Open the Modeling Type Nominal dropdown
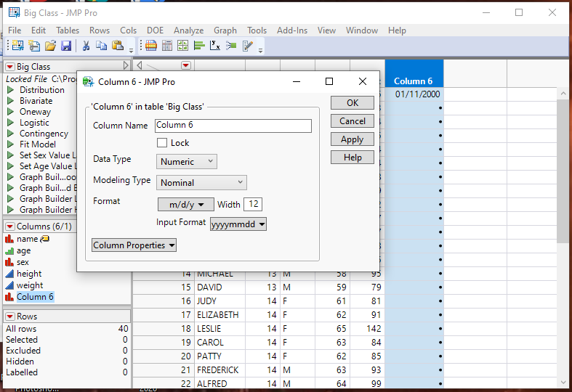 tap(202, 183)
